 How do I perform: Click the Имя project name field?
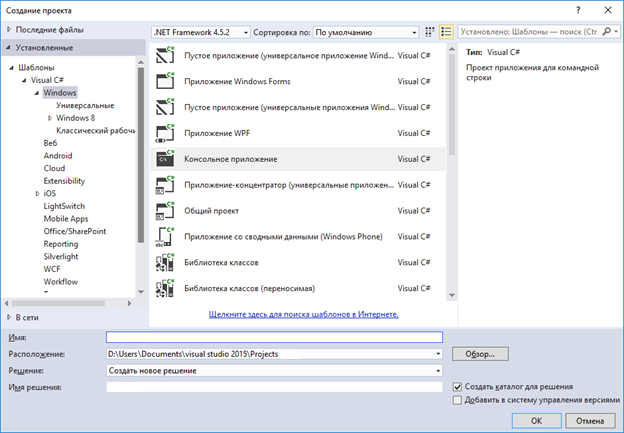(x=274, y=337)
